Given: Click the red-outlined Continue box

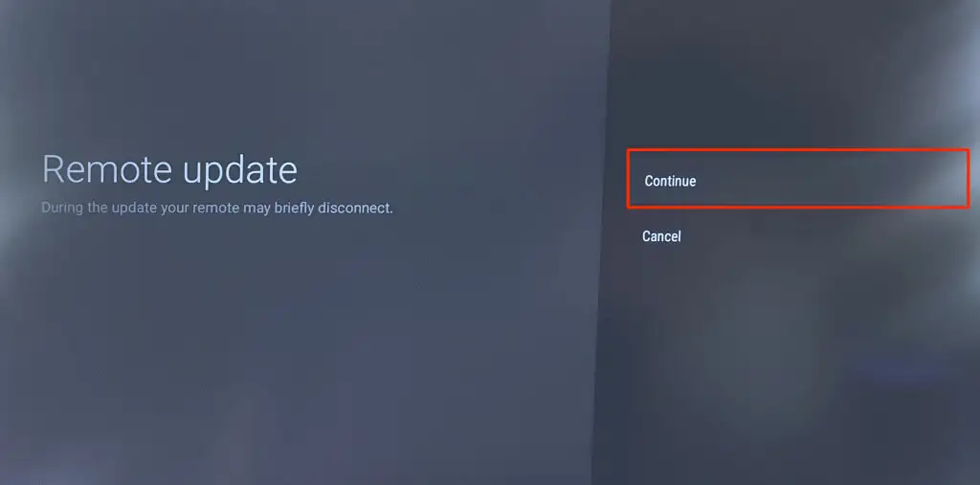Looking at the screenshot, I should point(798,179).
